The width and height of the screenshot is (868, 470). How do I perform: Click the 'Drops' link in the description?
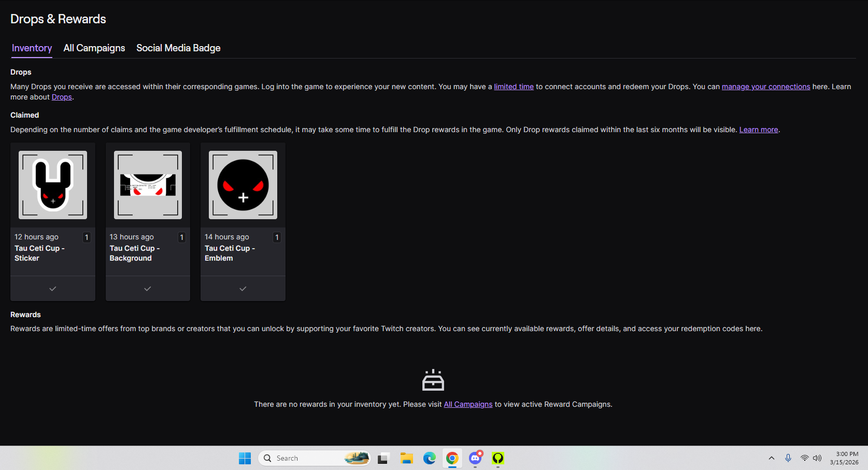(62, 97)
